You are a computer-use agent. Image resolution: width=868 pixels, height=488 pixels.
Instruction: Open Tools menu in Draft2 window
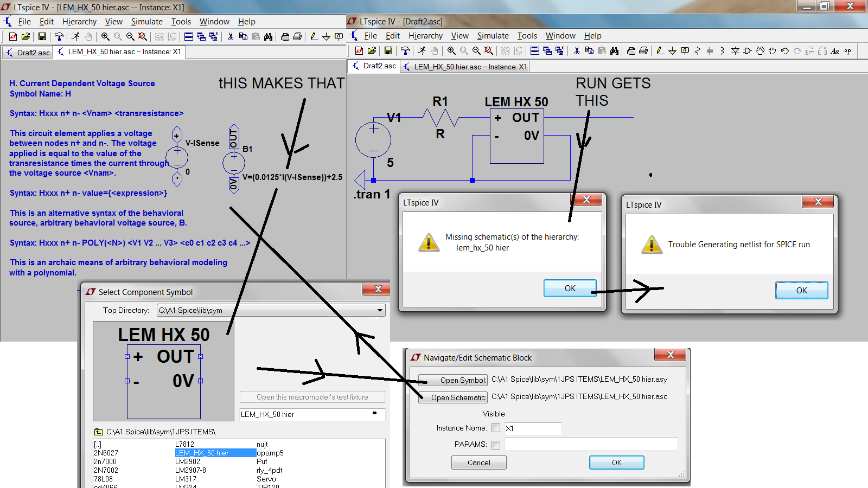point(527,36)
